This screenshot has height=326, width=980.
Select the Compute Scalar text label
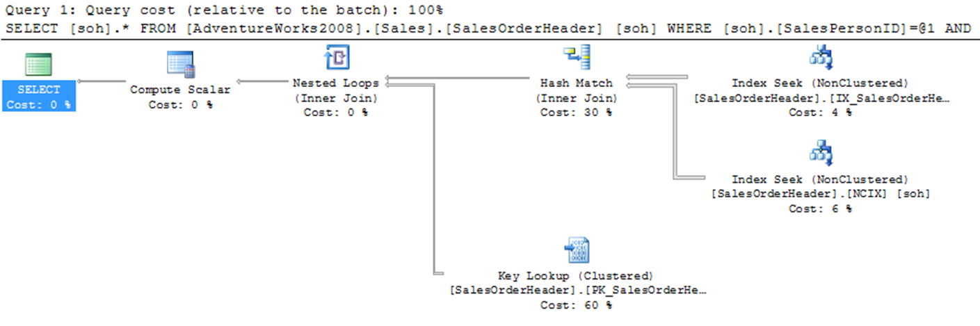(180, 90)
